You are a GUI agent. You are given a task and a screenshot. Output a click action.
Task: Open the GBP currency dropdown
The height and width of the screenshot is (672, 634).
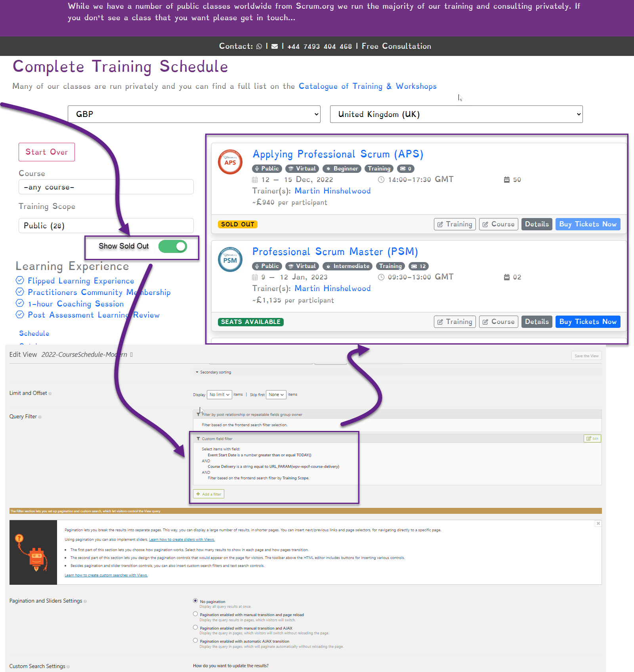tap(194, 114)
